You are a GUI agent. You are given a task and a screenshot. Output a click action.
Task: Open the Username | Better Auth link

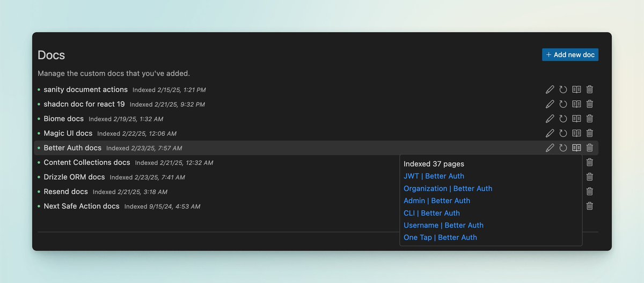(x=443, y=225)
